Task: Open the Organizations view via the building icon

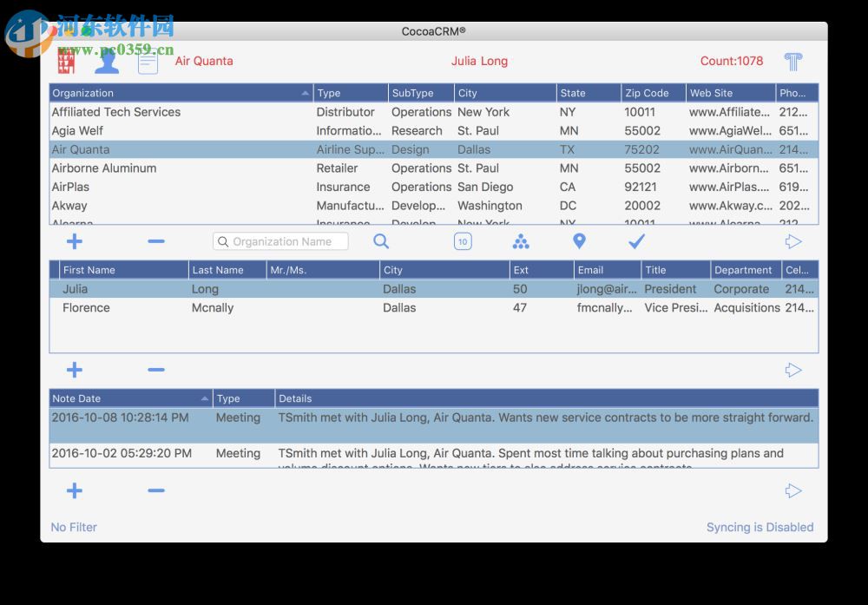Action: coord(65,61)
